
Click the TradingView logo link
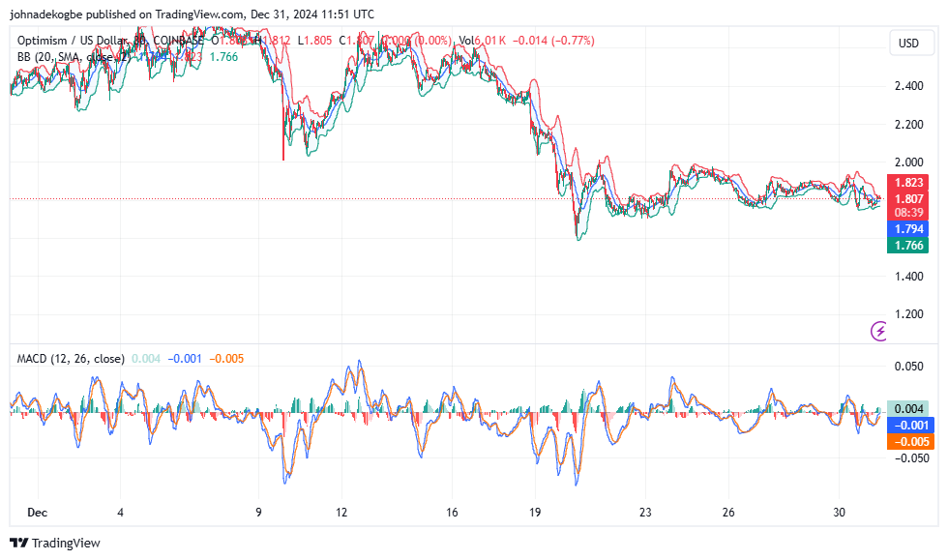click(x=55, y=543)
